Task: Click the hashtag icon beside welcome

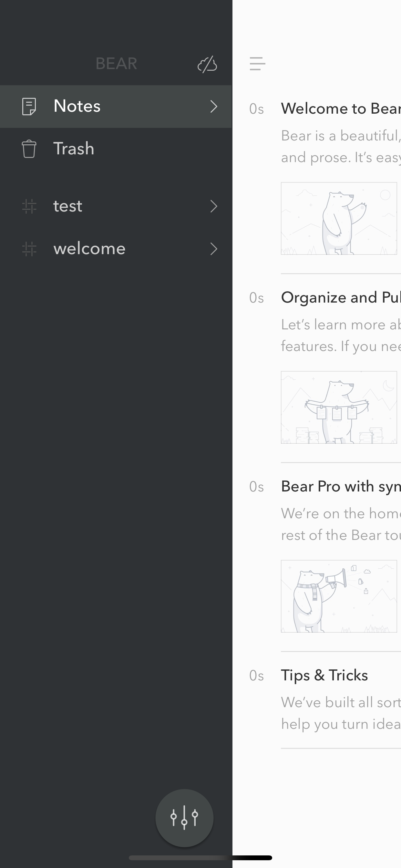Action: point(29,249)
